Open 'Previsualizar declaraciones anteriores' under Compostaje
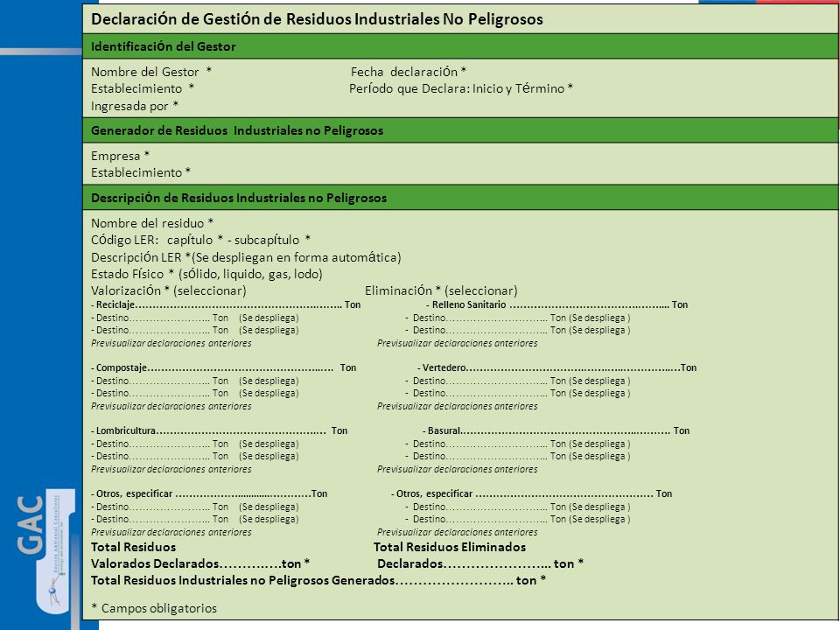The width and height of the screenshot is (840, 630). (x=171, y=406)
